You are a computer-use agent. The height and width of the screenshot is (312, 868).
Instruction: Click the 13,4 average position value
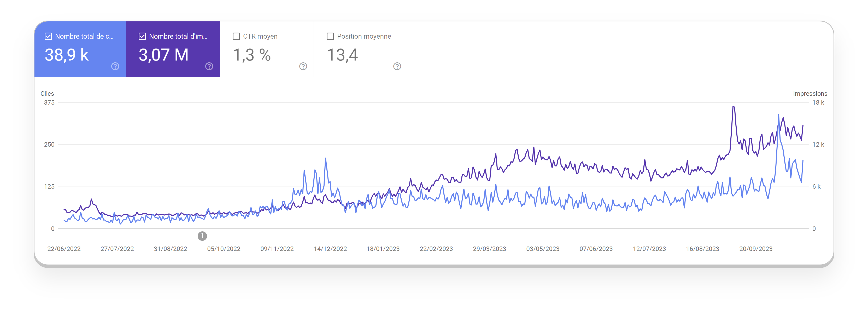[342, 55]
